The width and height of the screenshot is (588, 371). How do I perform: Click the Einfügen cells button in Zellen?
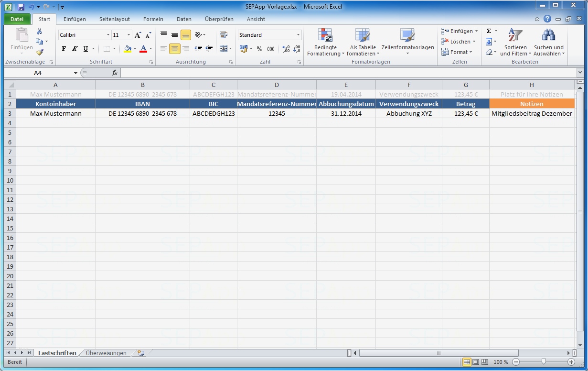[460, 31]
